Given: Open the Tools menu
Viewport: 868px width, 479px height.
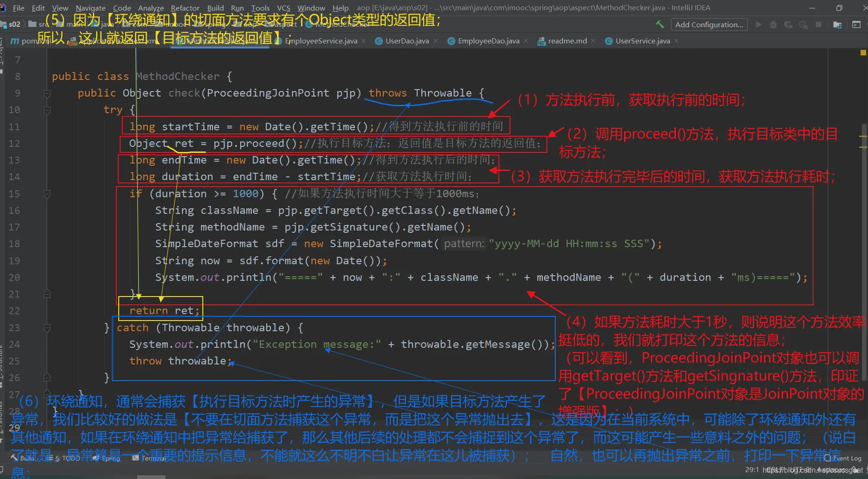Looking at the screenshot, I should (x=261, y=8).
